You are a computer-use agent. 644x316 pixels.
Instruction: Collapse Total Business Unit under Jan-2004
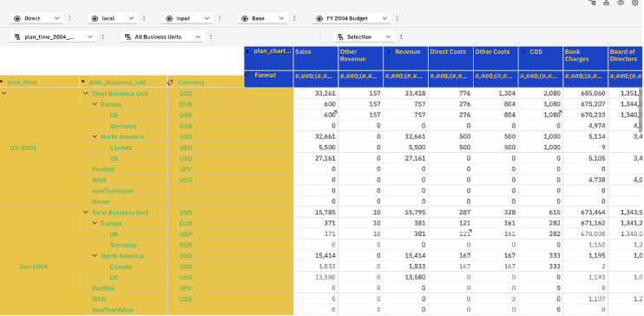[x=85, y=213]
